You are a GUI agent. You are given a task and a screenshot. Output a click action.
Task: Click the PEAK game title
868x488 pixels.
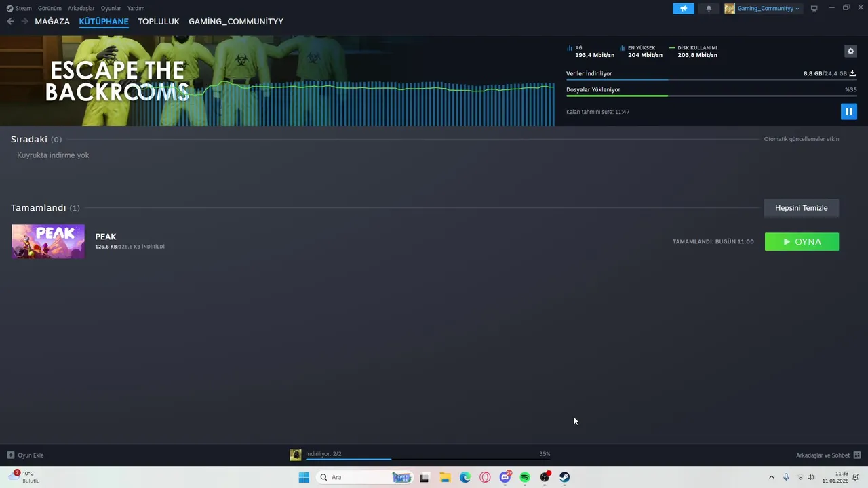pos(106,237)
